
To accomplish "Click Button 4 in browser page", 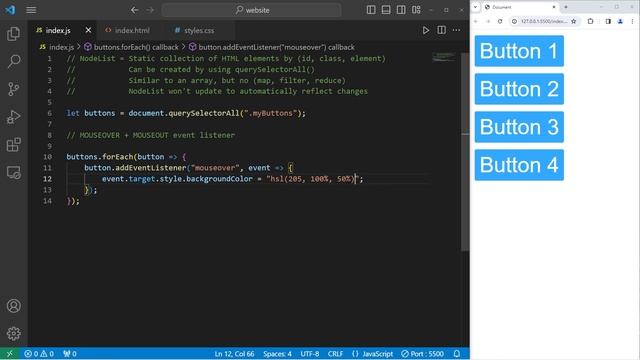I will click(x=519, y=165).
